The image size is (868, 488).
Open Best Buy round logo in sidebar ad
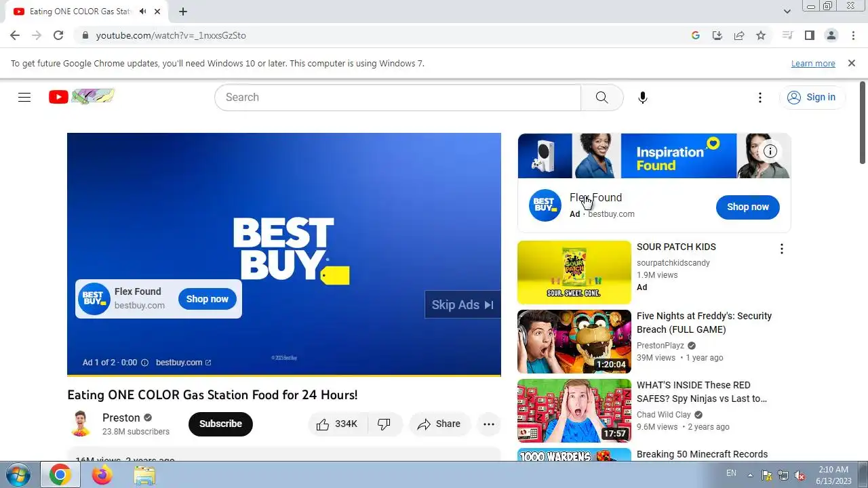coord(545,205)
